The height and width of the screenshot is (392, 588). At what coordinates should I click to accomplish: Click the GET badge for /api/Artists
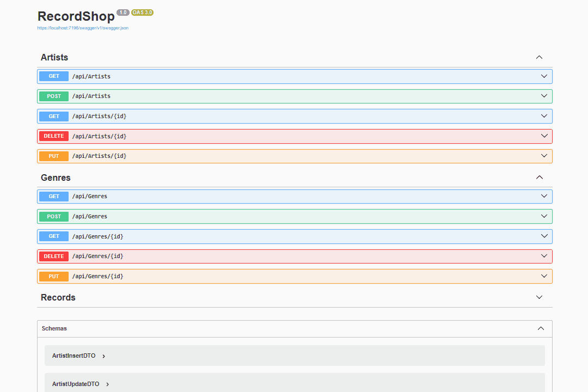pyautogui.click(x=54, y=76)
